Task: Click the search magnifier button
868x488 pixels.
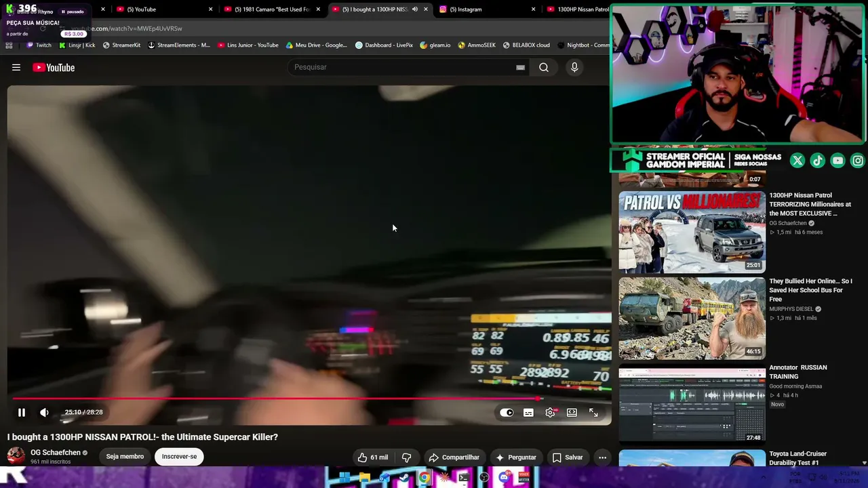Action: pos(544,67)
